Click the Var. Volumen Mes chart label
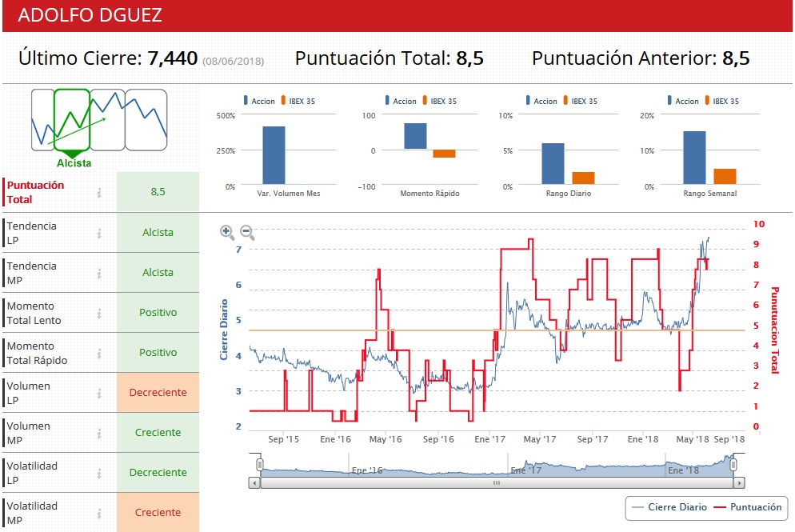 click(x=289, y=194)
